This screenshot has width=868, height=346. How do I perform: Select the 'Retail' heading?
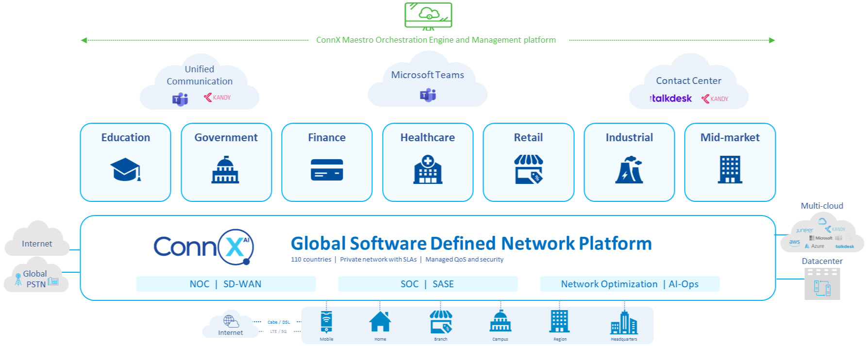pyautogui.click(x=528, y=137)
